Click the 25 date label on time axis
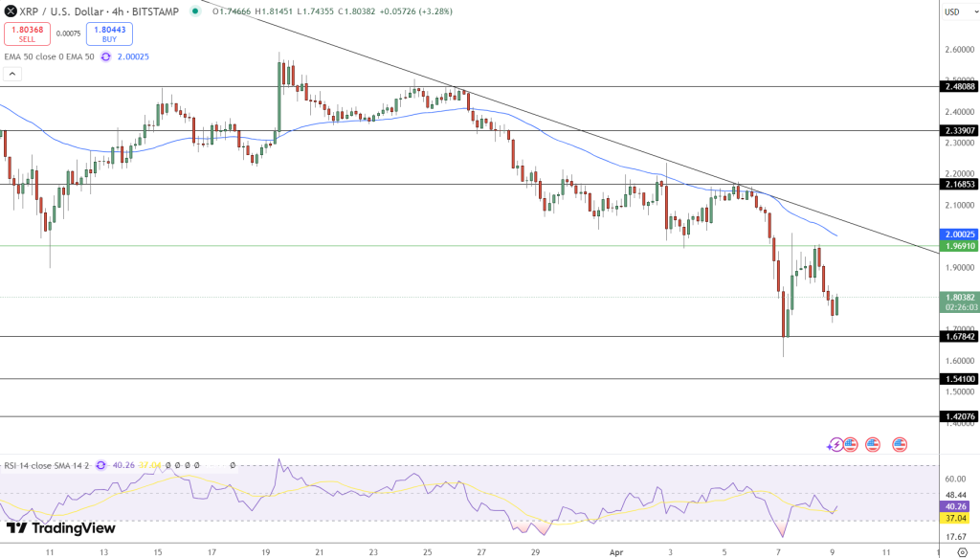 pos(428,552)
